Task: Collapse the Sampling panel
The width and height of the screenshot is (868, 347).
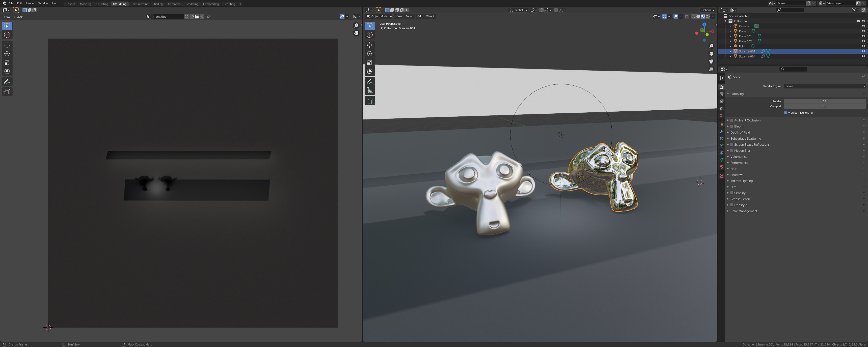Action: click(737, 94)
